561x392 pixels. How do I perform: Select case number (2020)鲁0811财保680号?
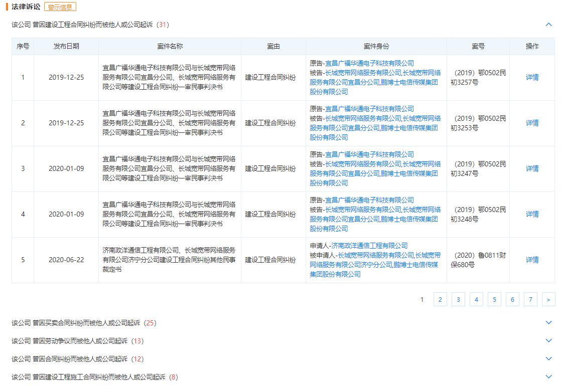(x=478, y=260)
